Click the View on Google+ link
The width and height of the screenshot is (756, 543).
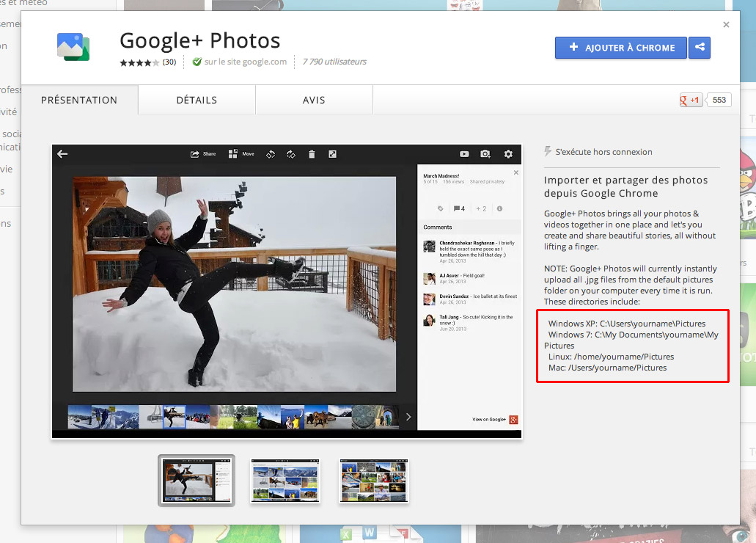(x=489, y=420)
